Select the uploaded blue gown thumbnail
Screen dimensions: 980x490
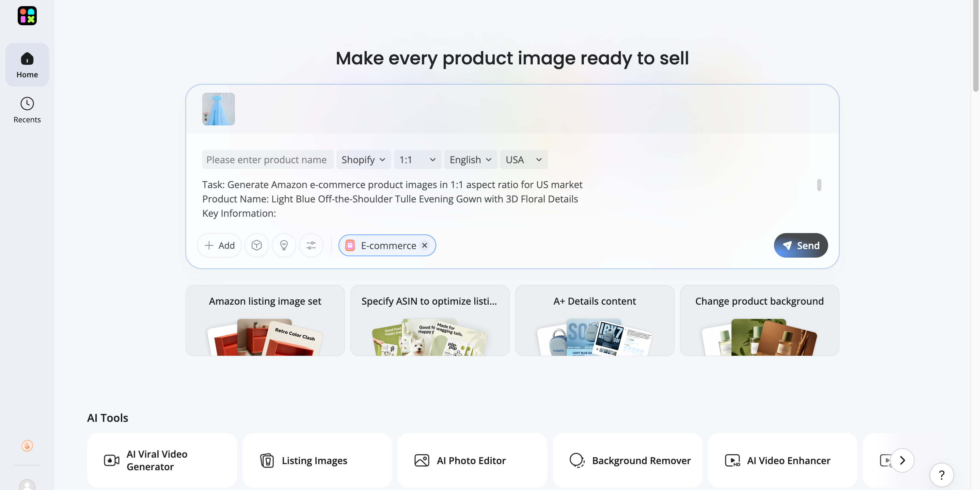(218, 109)
